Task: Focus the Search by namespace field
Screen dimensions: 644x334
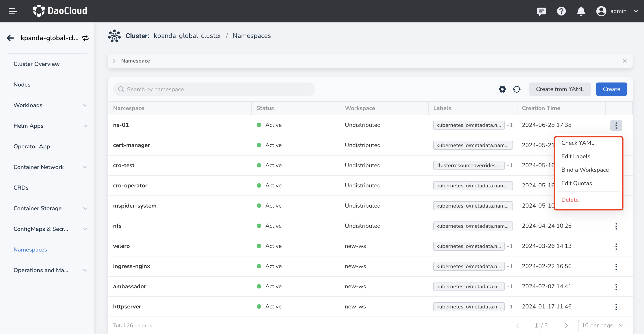Action: [x=214, y=89]
